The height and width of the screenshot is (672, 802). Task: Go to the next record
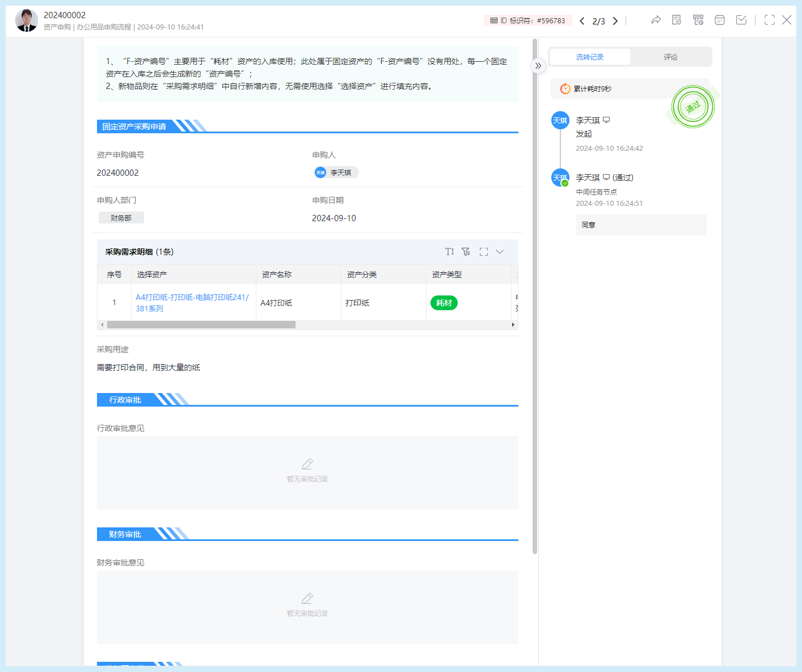(615, 21)
